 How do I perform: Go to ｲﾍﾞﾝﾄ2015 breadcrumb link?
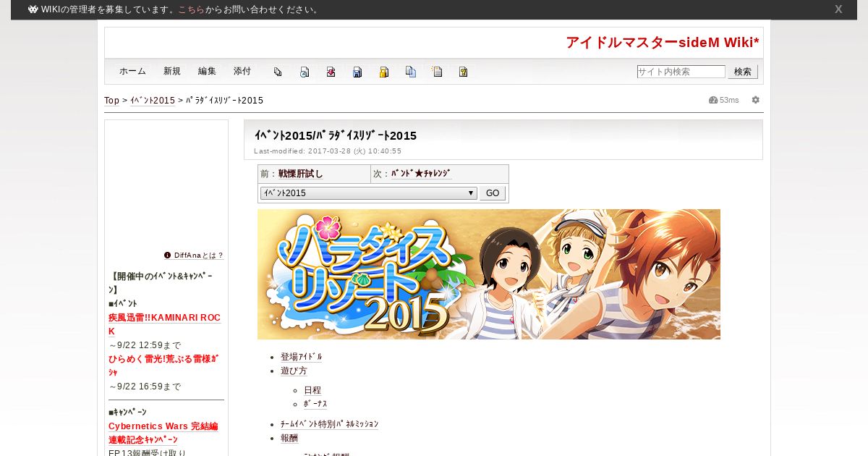(x=153, y=101)
